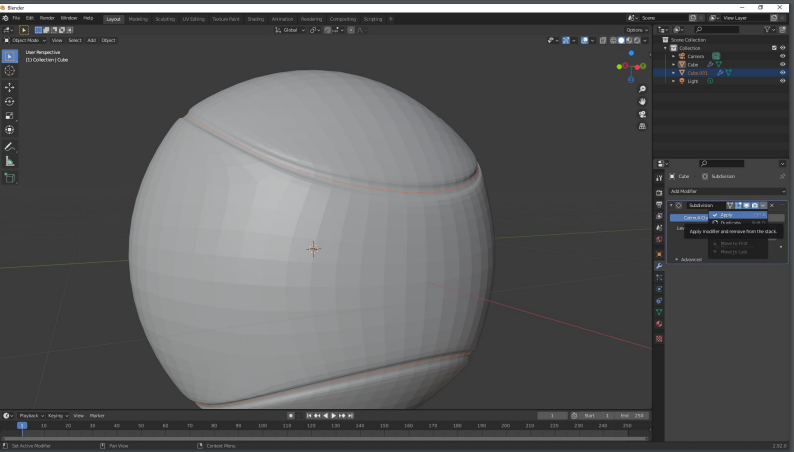Select the Annotate tool

[10, 146]
